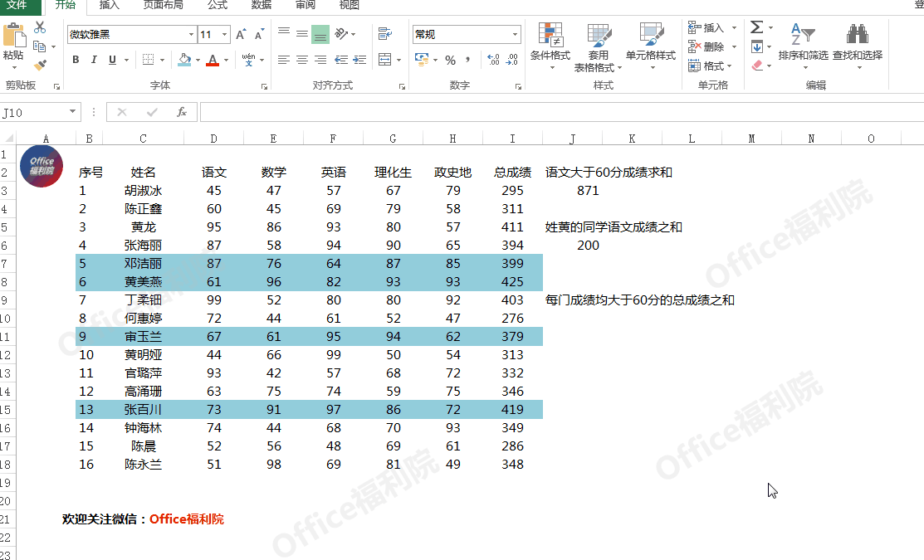This screenshot has width=924, height=560.
Task: Expand the font color dropdown arrow
Action: (x=227, y=60)
